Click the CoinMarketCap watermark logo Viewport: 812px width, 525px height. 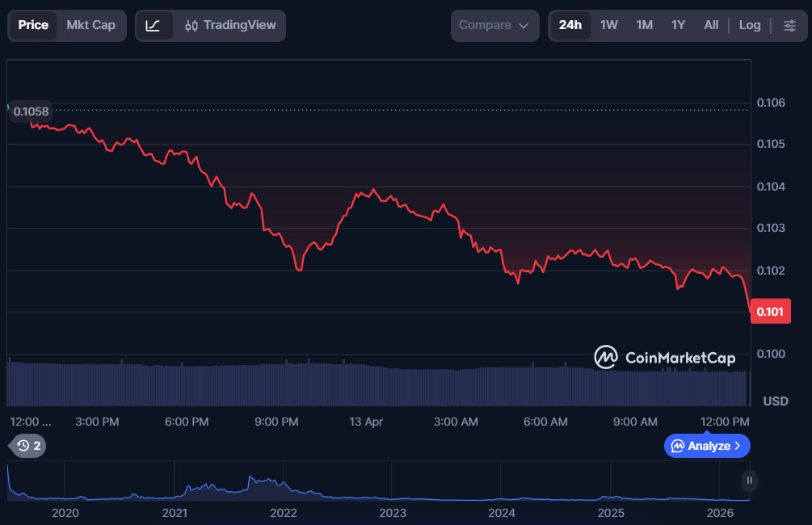[664, 357]
